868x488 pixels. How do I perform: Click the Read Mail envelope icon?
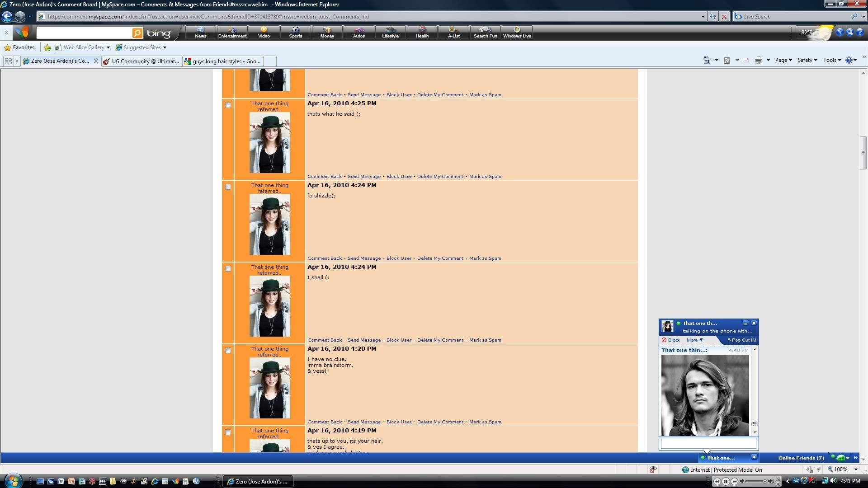(x=746, y=60)
